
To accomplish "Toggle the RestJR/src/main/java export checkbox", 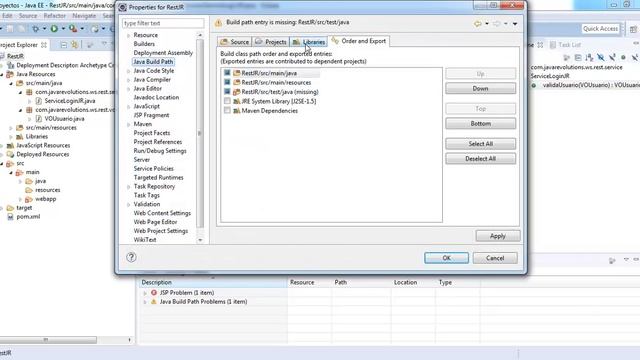I will 227,73.
